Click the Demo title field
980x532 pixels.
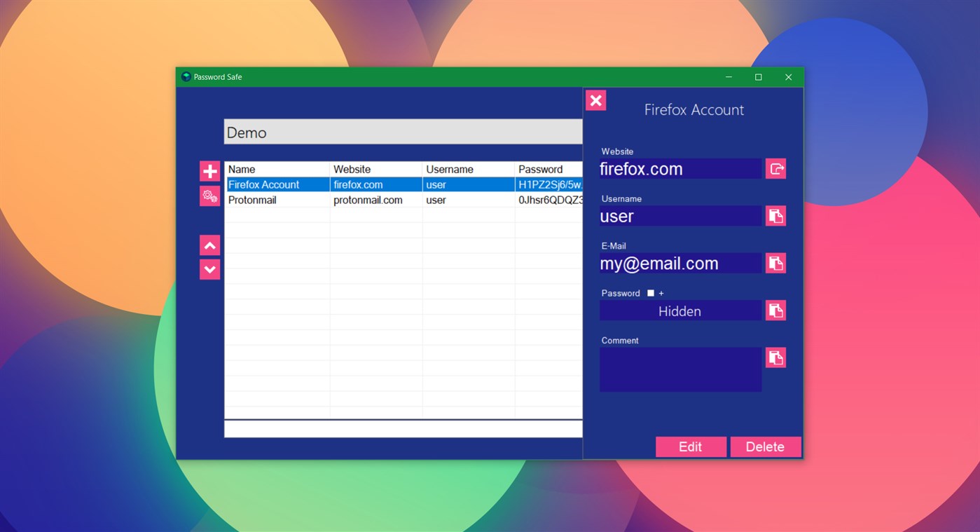click(x=403, y=132)
